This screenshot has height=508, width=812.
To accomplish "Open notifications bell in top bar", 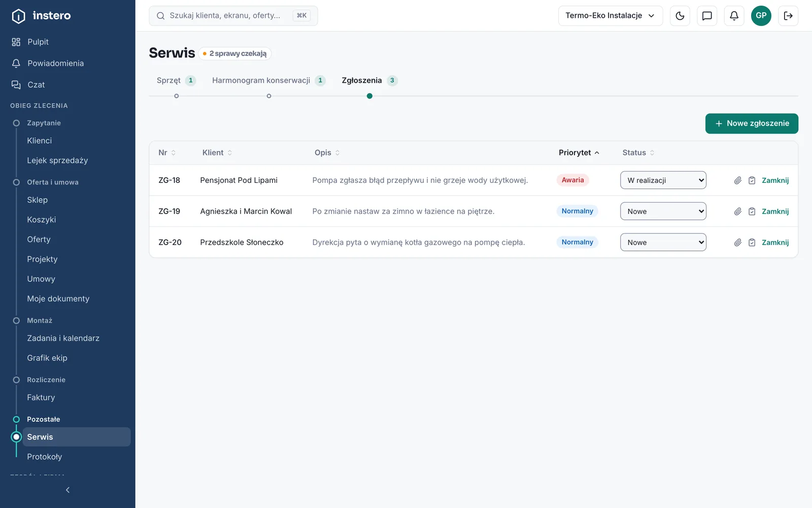I will (734, 16).
